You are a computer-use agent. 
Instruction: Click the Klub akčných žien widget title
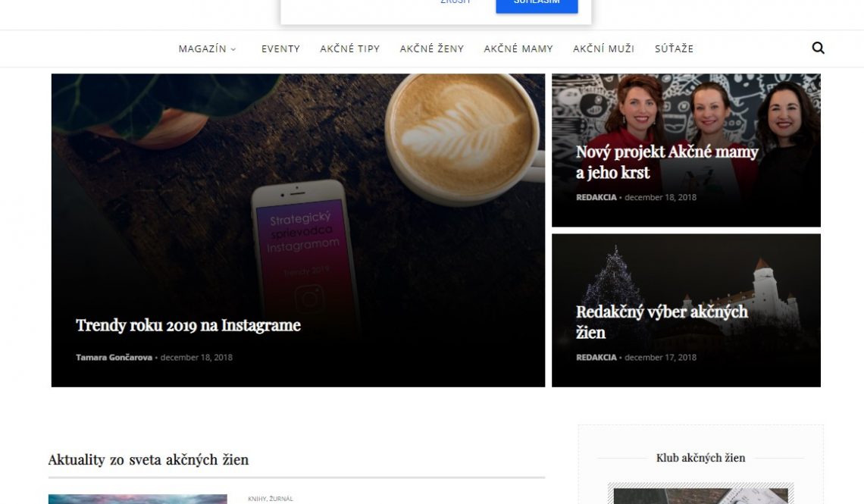[700, 458]
